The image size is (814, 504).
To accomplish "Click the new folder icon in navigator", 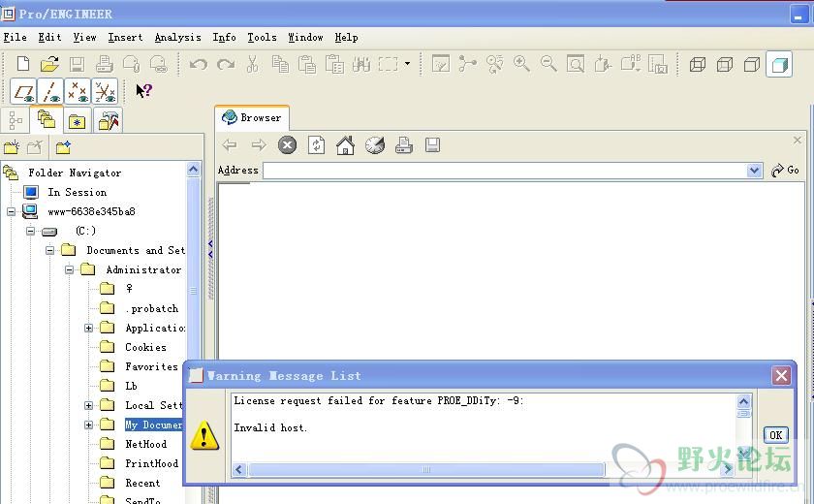I will [12, 147].
